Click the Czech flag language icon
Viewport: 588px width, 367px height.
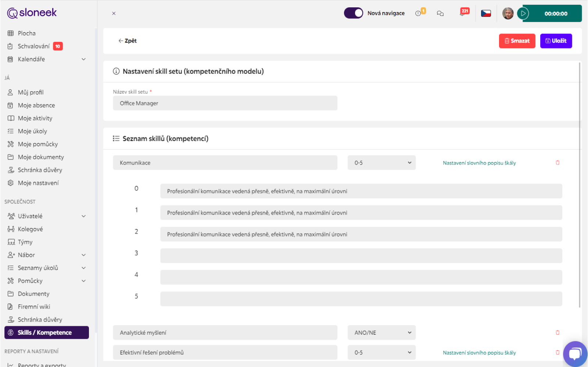click(x=486, y=14)
